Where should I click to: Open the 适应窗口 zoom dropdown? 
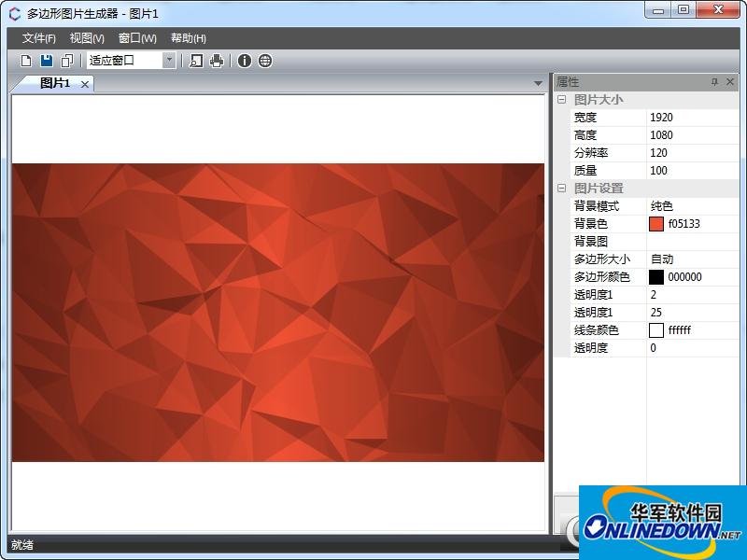tap(169, 61)
